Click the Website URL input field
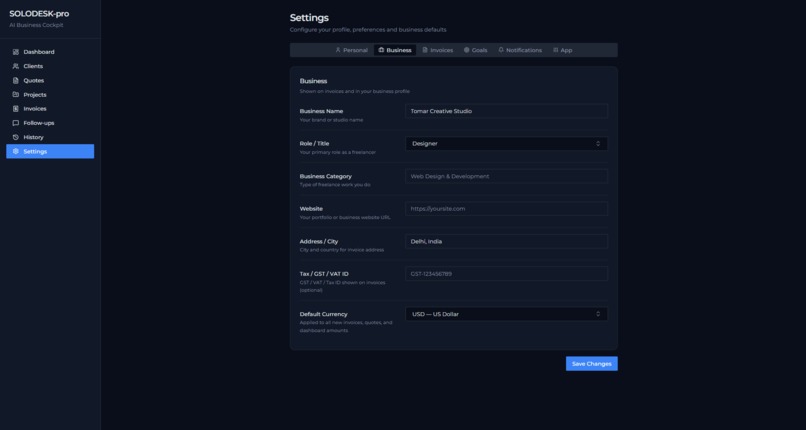 coord(506,209)
